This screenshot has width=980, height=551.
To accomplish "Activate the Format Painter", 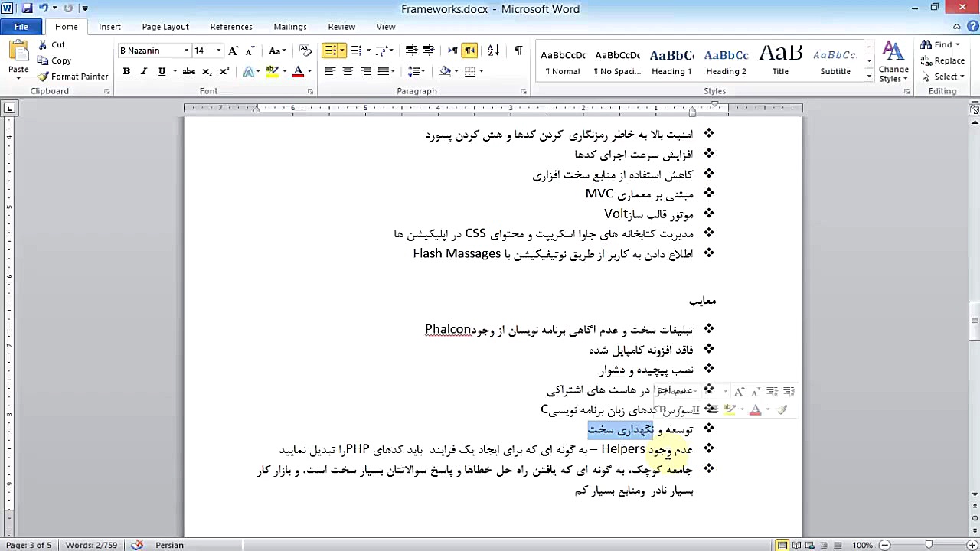I will pos(73,76).
